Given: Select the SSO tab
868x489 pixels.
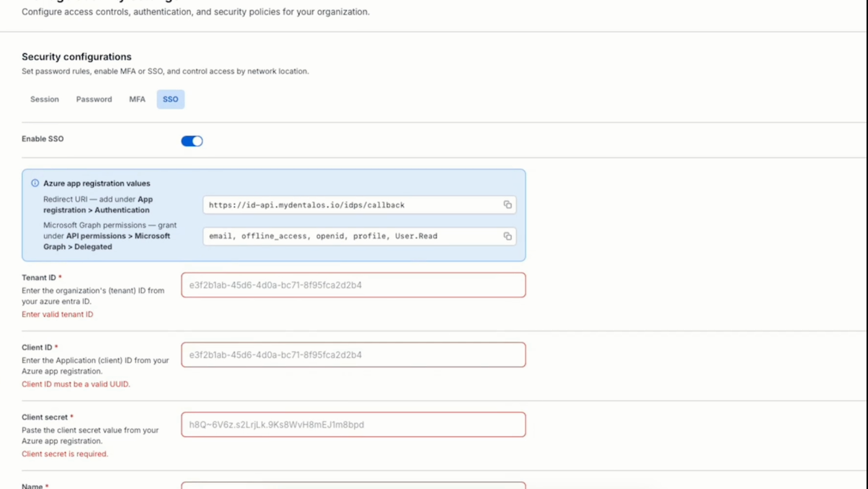Looking at the screenshot, I should click(x=170, y=99).
